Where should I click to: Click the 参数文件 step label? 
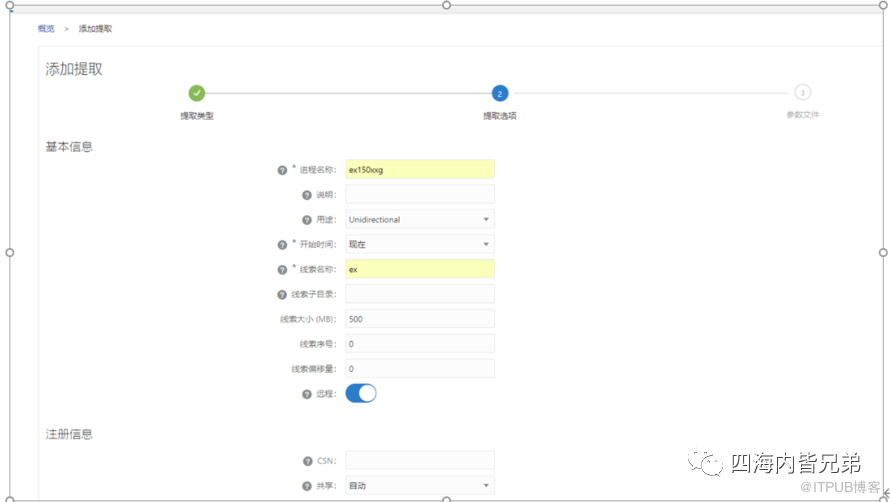point(803,115)
